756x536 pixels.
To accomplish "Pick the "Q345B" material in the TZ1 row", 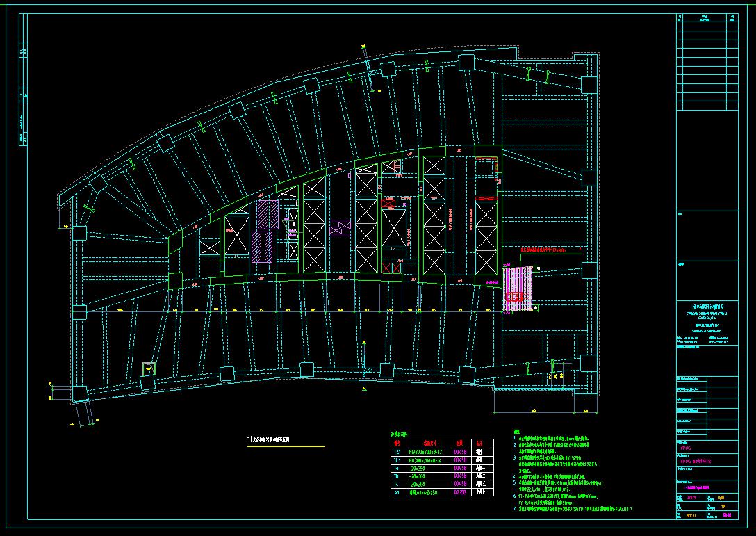I will pos(461,452).
